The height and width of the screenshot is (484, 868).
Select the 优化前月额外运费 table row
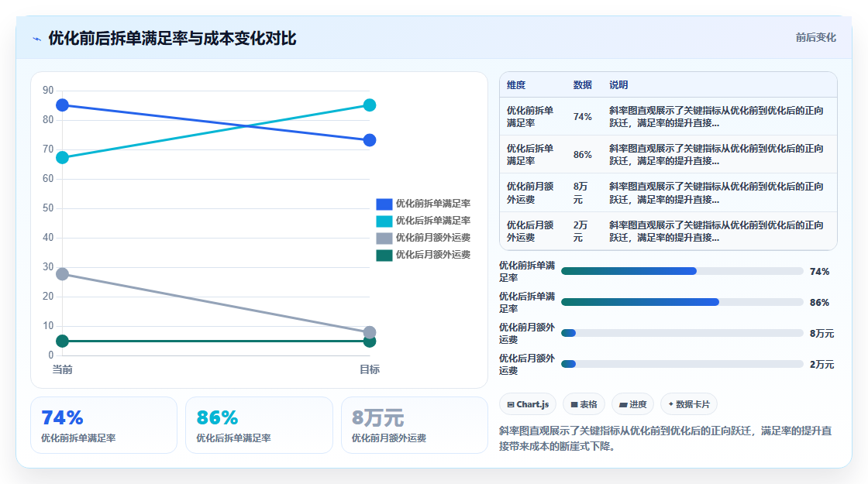pyautogui.click(x=668, y=193)
